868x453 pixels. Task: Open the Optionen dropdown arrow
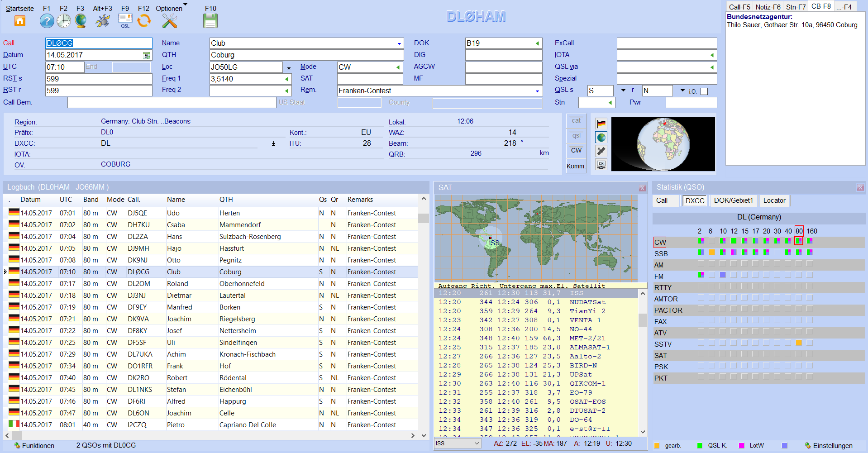click(x=185, y=5)
